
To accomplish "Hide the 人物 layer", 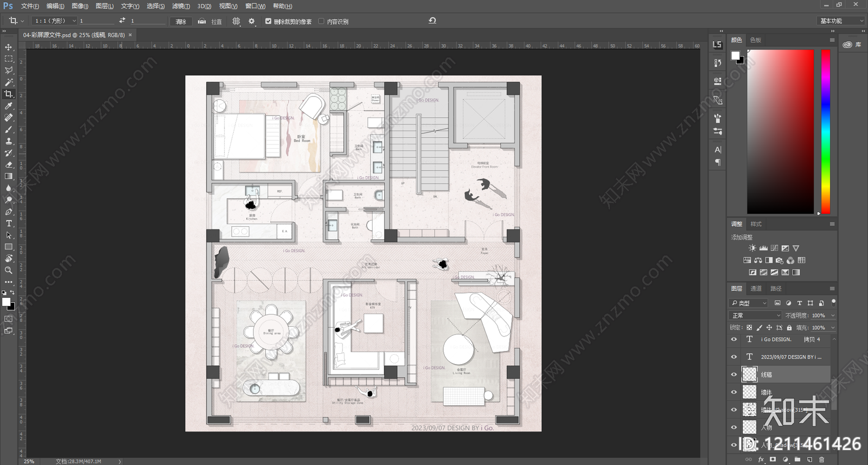I will (x=734, y=428).
